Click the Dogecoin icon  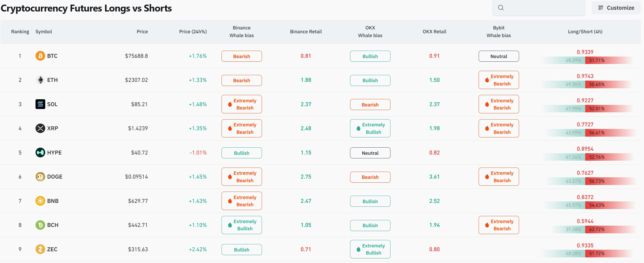point(40,177)
